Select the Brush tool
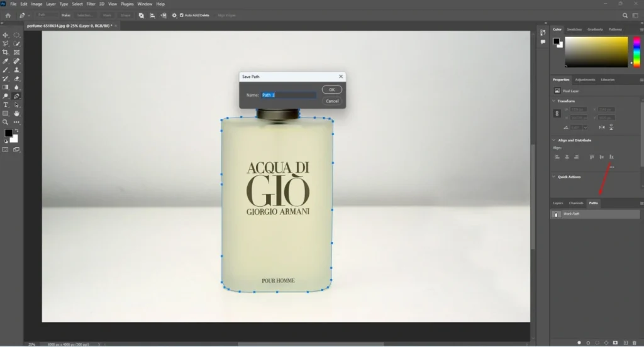The width and height of the screenshot is (644, 347). coord(5,70)
